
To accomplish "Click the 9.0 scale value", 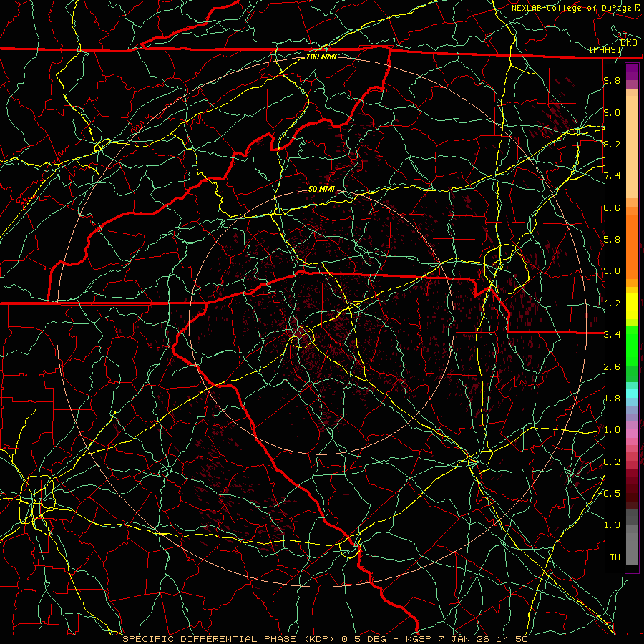I will (x=612, y=112).
